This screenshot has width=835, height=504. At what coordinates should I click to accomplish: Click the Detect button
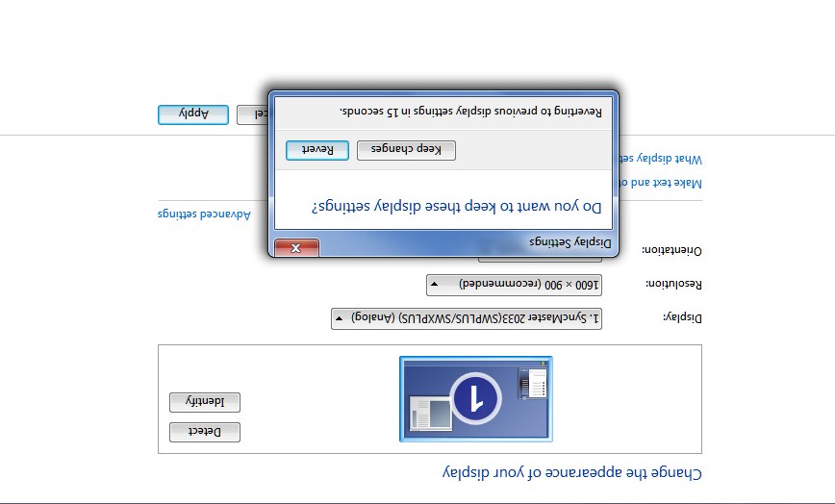point(205,432)
